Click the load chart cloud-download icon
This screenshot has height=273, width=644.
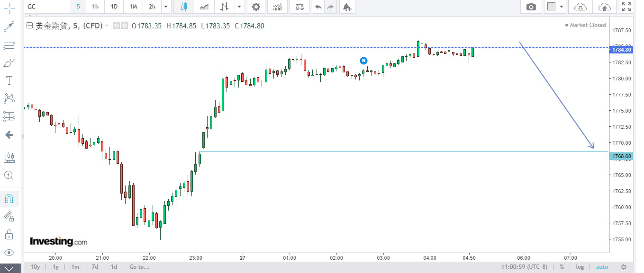click(x=580, y=7)
